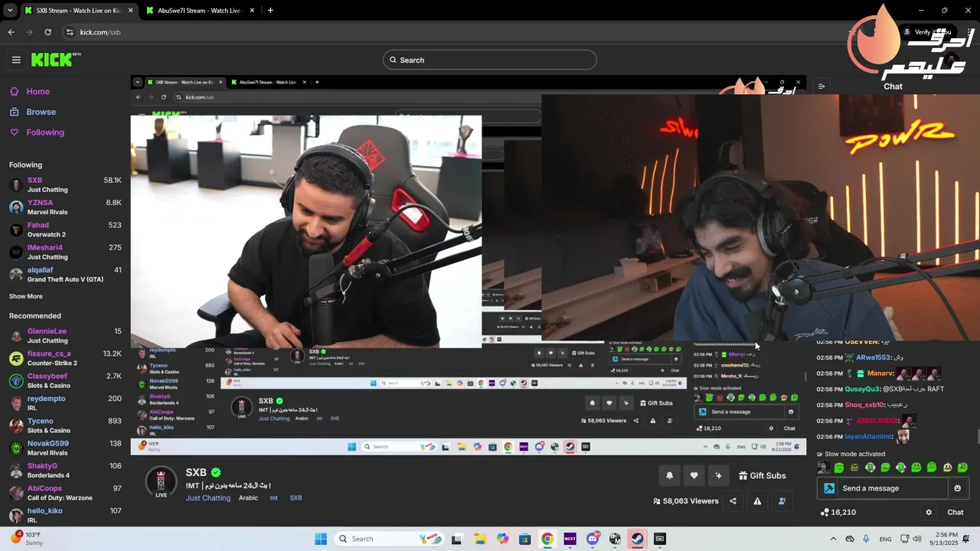980x551 pixels.
Task: Open fissure_cs_a recommended channel
Action: click(65, 358)
